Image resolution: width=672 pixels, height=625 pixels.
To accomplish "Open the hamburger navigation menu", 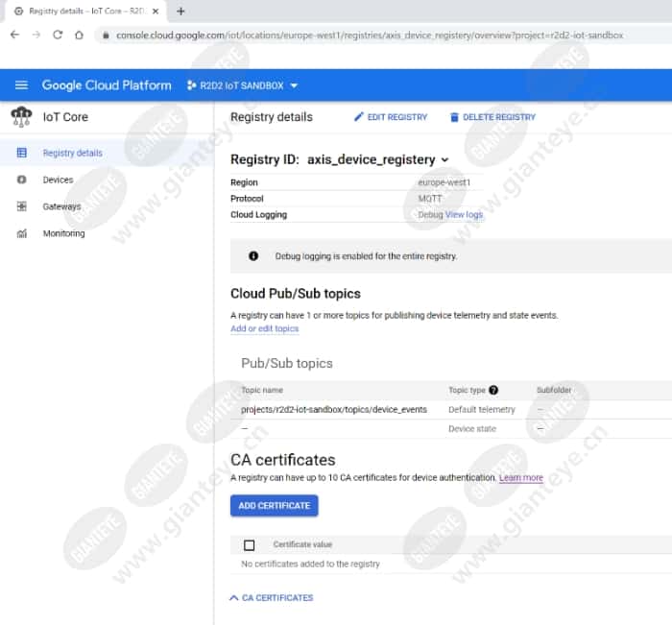I will point(21,85).
